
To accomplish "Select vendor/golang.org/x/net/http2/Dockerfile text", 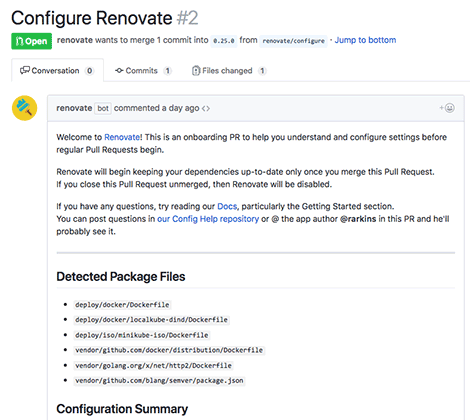I will pyautogui.click(x=153, y=365).
